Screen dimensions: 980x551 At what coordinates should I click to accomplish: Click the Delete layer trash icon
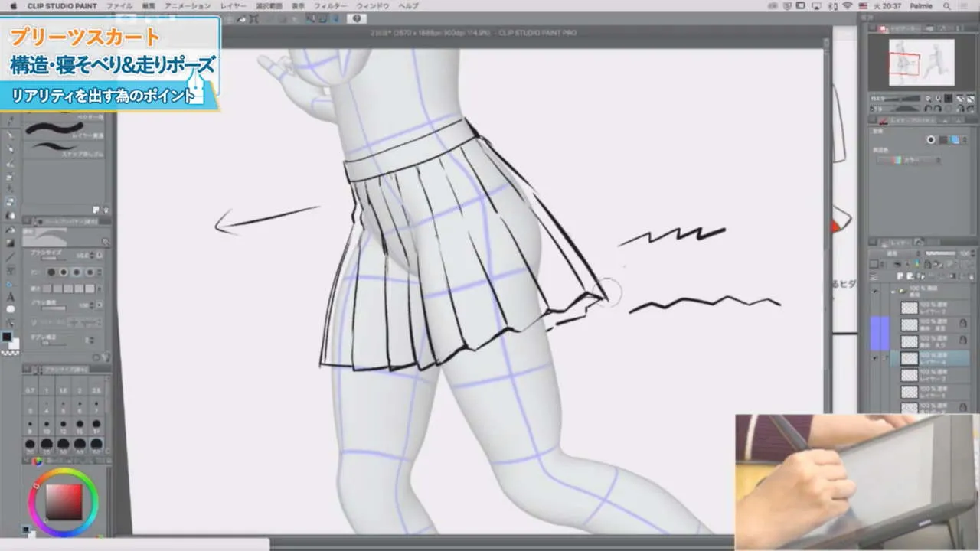pos(972,275)
